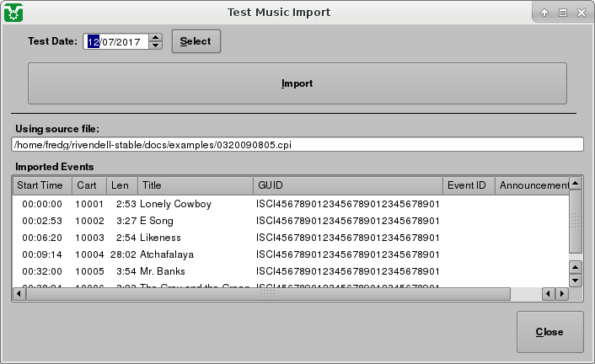Open the window menu icon in title bar
Screen dimensions: 595x364
13,13
